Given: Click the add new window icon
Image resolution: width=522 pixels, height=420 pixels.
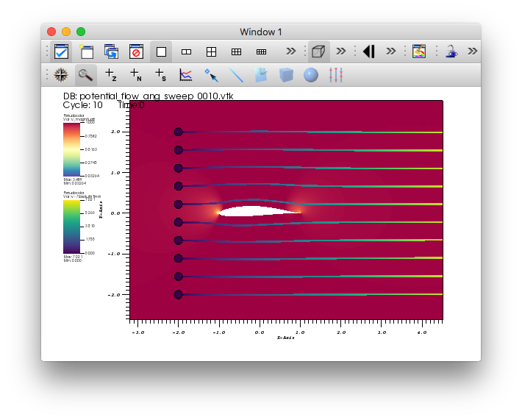Looking at the screenshot, I should pos(87,51).
